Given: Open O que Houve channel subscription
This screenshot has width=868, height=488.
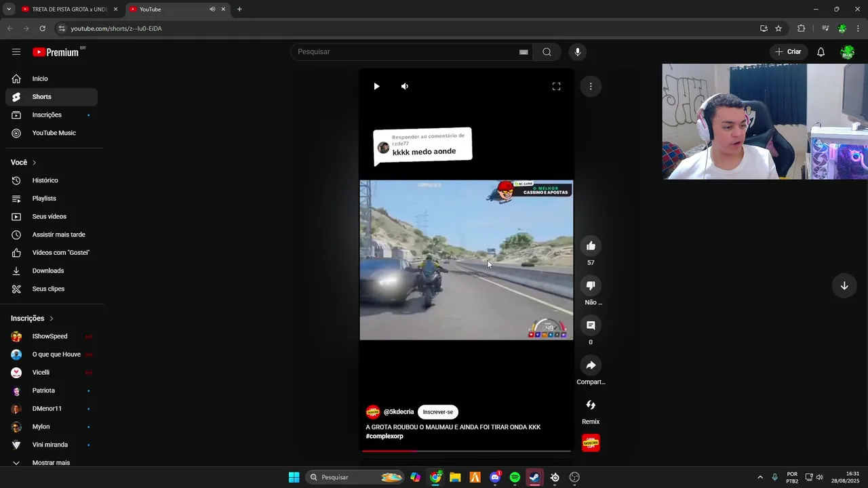Looking at the screenshot, I should (x=52, y=354).
